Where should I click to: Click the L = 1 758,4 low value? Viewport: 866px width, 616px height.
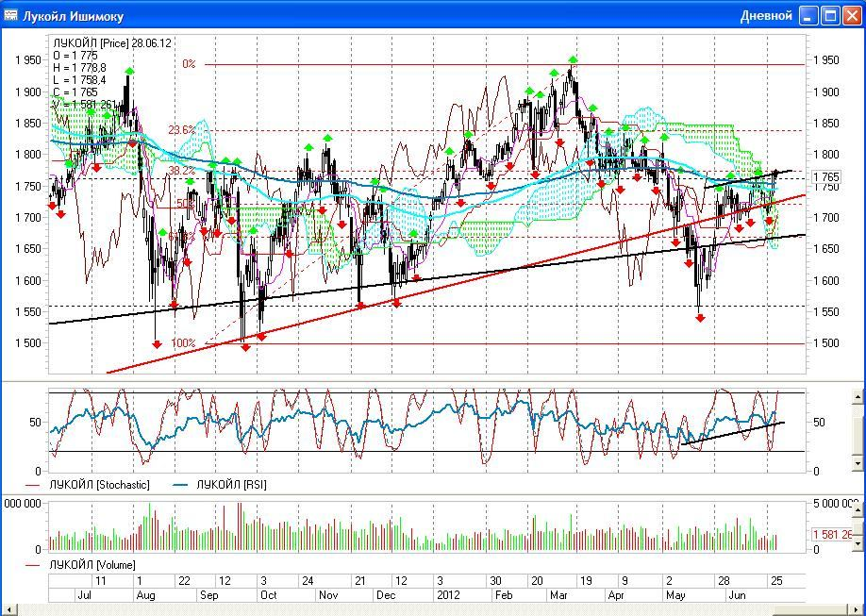pyautogui.click(x=79, y=79)
